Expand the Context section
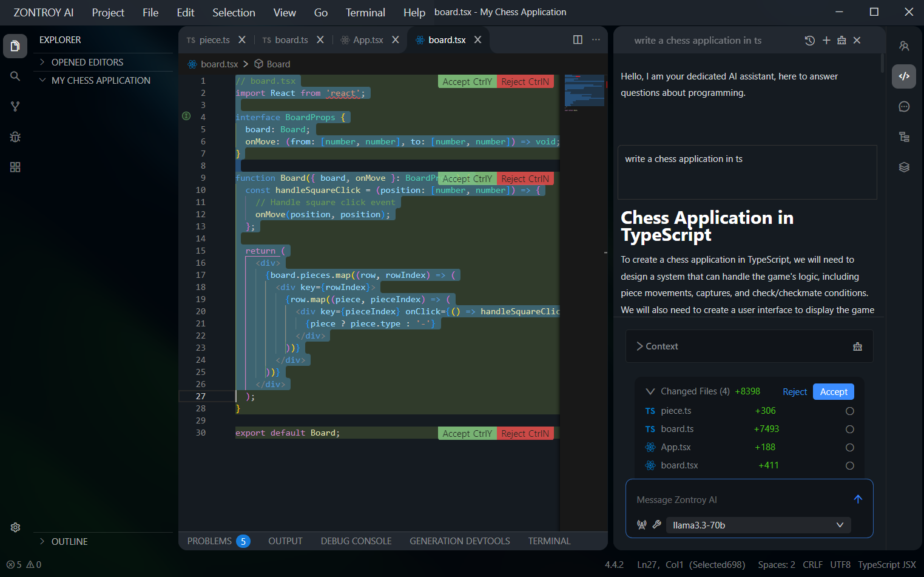 [657, 346]
